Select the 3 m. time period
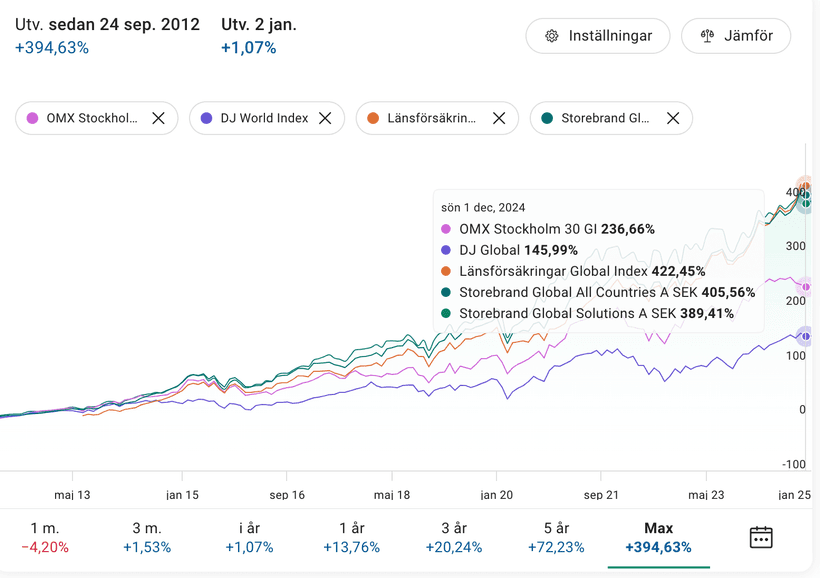 [x=147, y=537]
